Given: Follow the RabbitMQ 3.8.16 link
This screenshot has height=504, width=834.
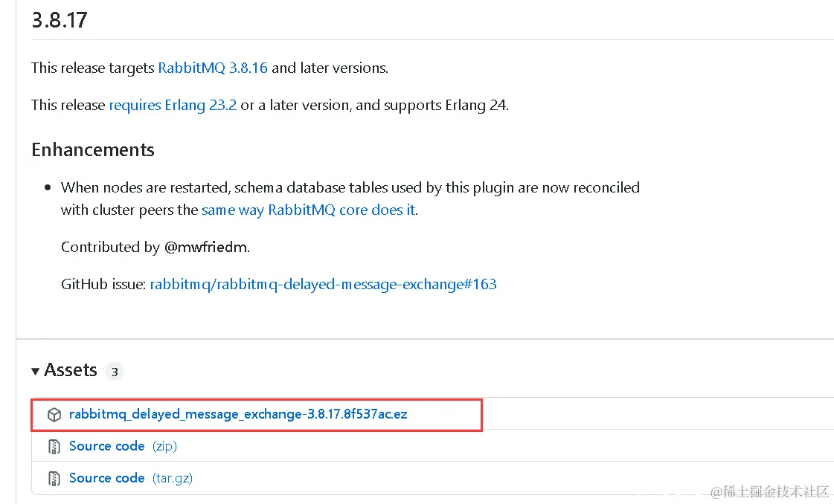Looking at the screenshot, I should pyautogui.click(x=213, y=68).
